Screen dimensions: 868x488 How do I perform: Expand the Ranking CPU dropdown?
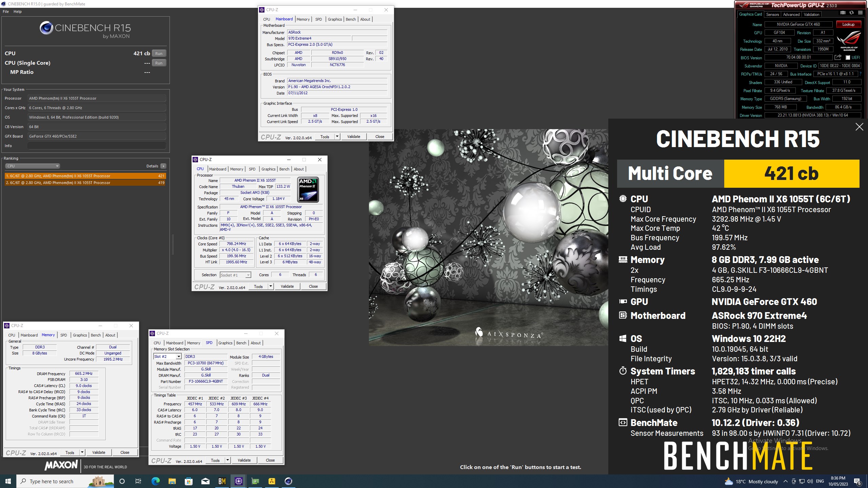click(x=33, y=166)
